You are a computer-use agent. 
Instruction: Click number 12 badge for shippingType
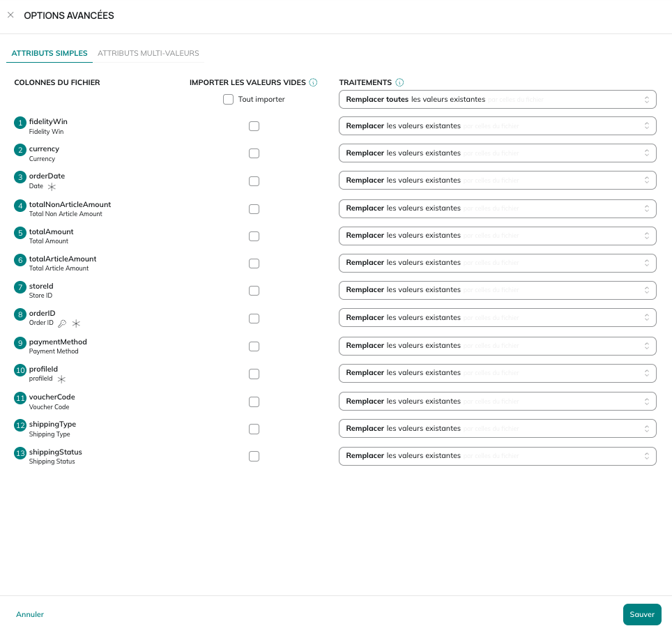pyautogui.click(x=20, y=425)
